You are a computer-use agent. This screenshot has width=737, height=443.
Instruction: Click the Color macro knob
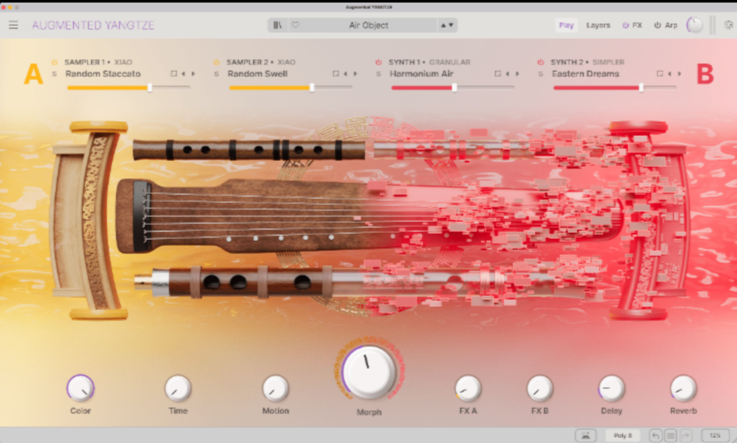[80, 388]
